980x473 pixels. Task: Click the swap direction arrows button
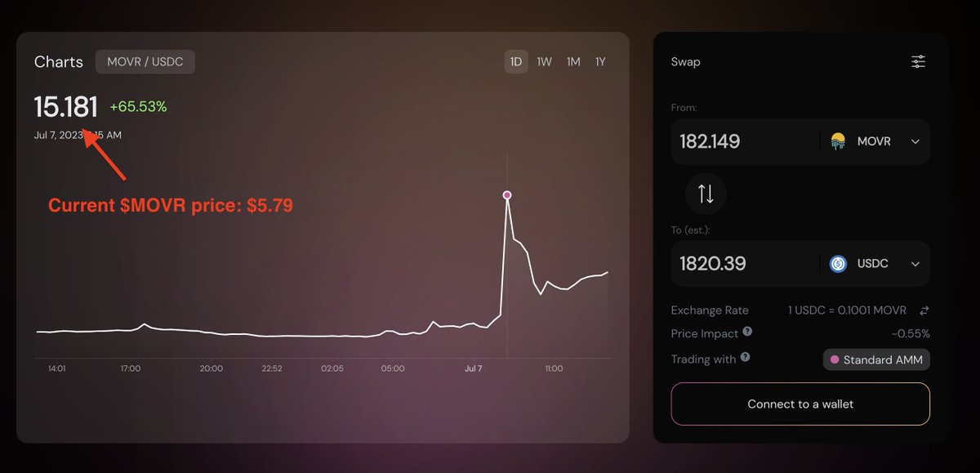[x=706, y=194]
